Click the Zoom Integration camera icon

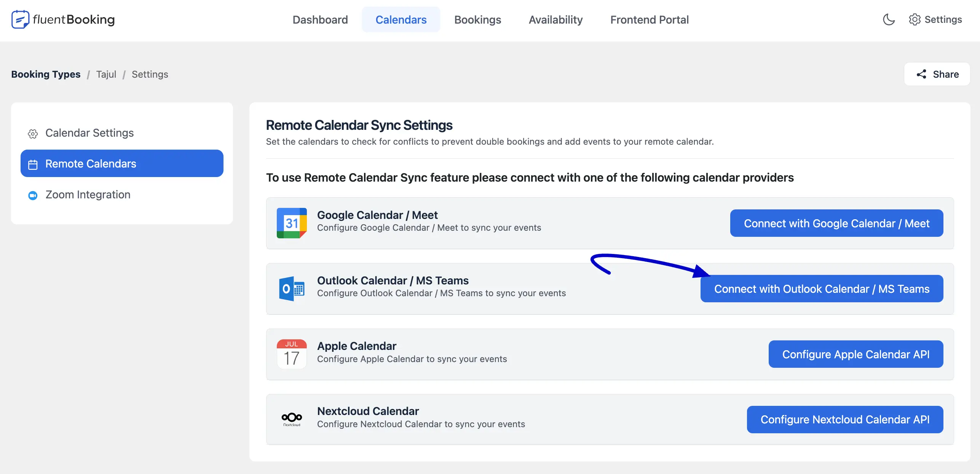[x=33, y=195]
